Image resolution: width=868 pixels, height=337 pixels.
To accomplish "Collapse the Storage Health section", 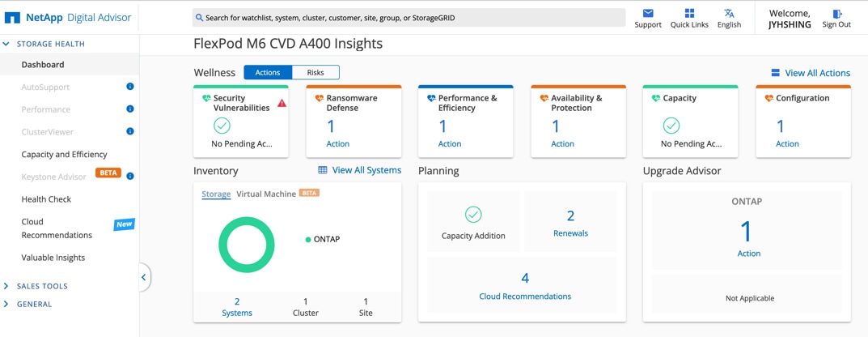I will coord(7,44).
